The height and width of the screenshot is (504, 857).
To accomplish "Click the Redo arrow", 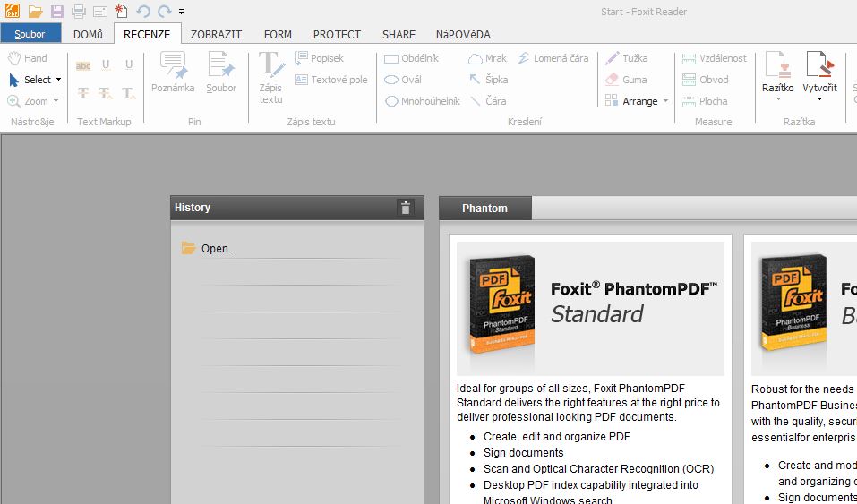I will click(x=164, y=11).
